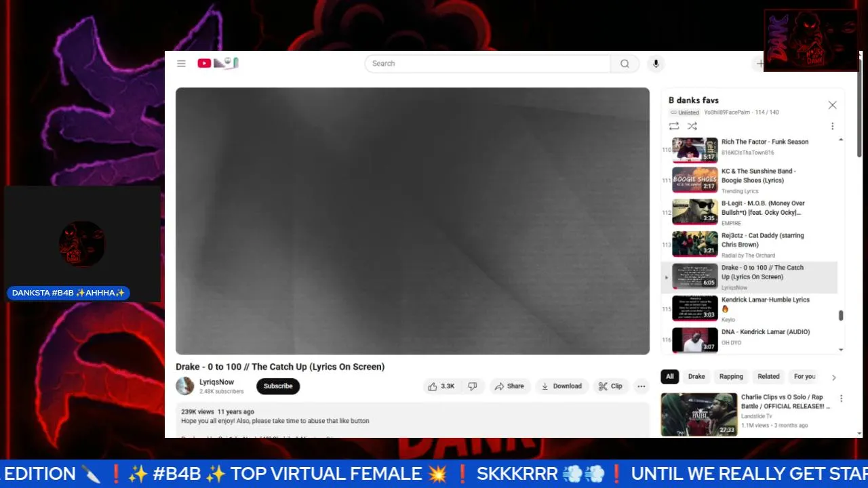Open YoShii89FacePalm playlist owner link
Screen dimensions: 868x488
[x=728, y=113]
